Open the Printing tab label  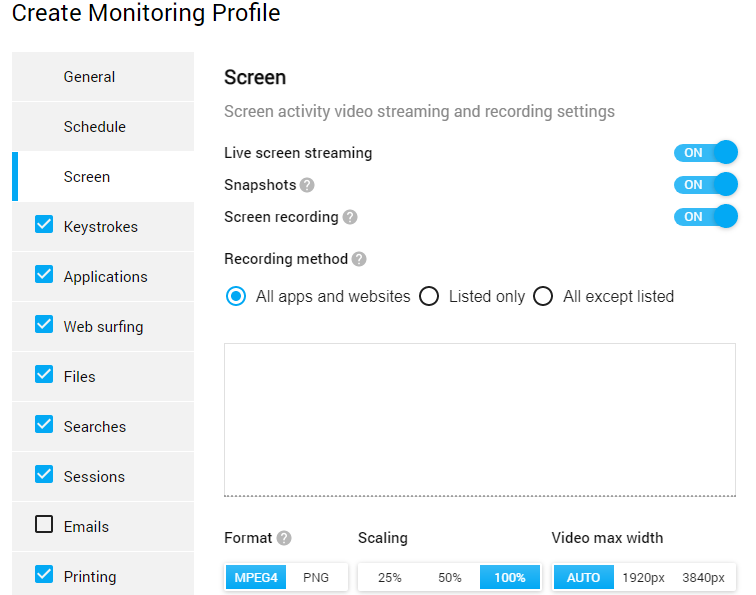tap(90, 577)
